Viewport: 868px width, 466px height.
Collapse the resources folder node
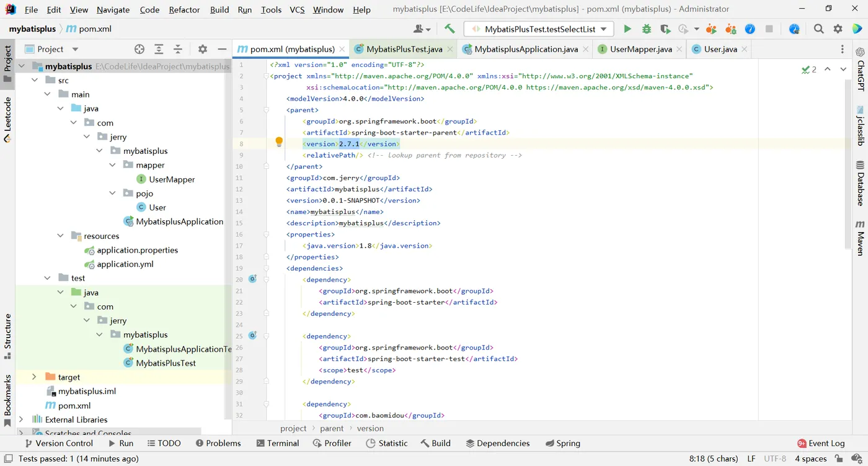(x=61, y=236)
